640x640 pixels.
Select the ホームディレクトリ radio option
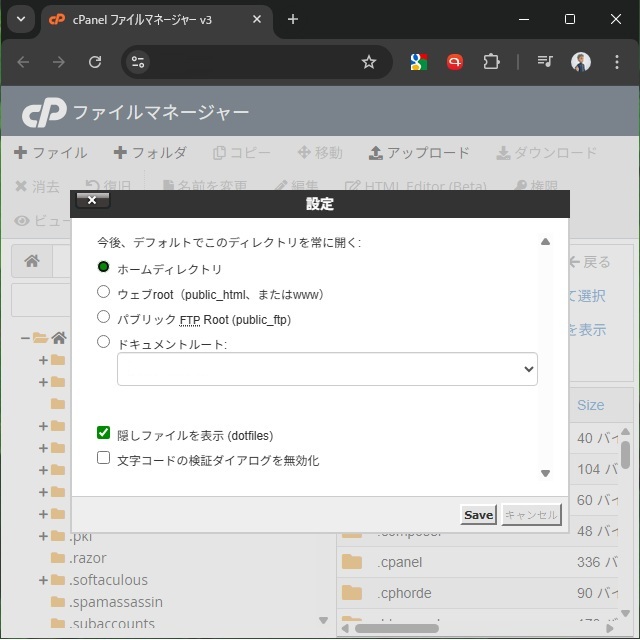(x=104, y=268)
